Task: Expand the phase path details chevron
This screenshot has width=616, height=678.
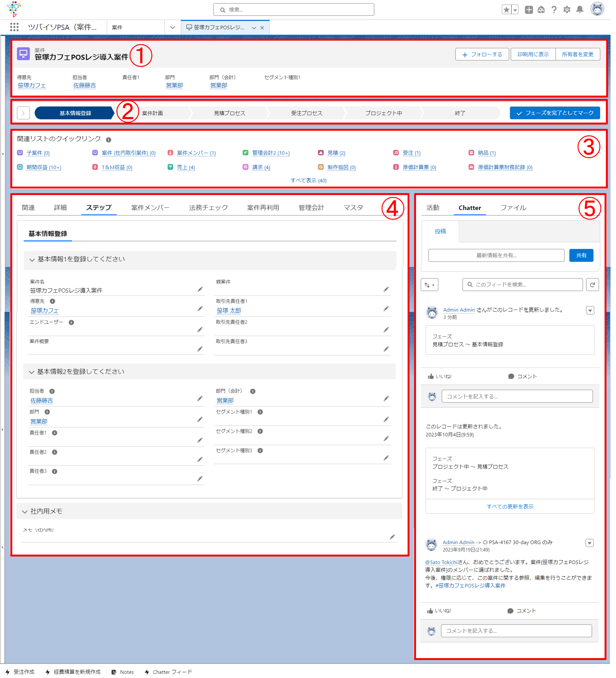Action: pyautogui.click(x=23, y=113)
